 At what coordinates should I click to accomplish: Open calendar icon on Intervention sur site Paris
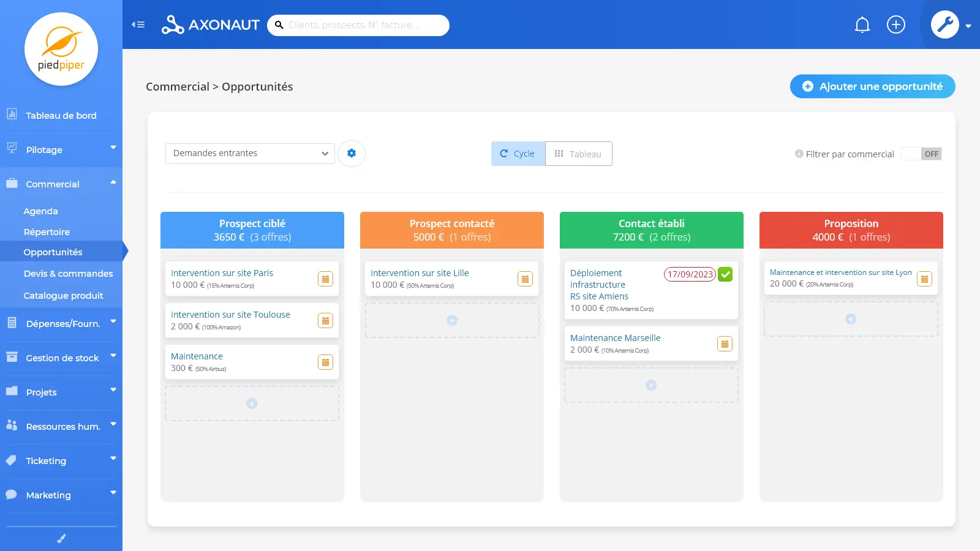(325, 279)
